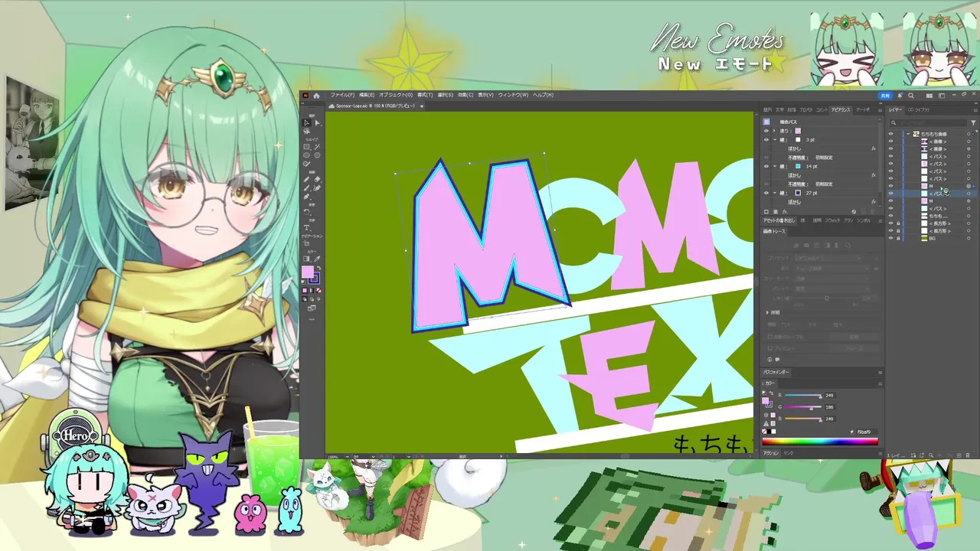
Task: Select the Type (T) tool
Action: click(306, 227)
